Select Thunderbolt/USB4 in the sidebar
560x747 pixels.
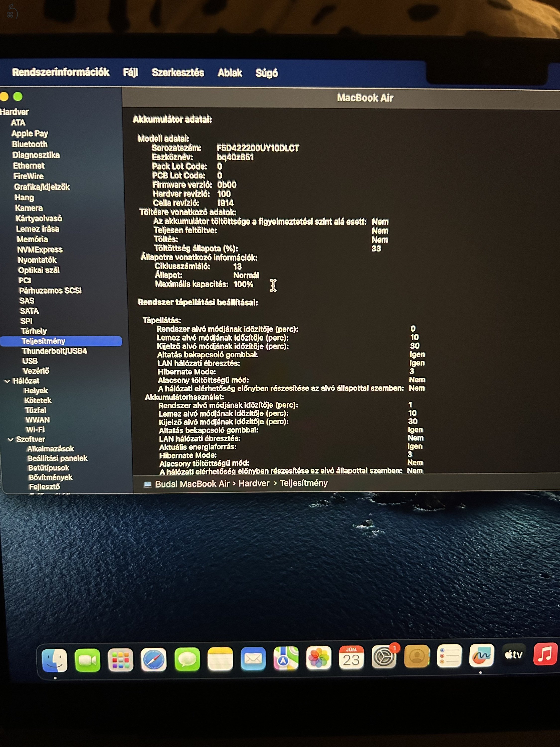click(54, 351)
